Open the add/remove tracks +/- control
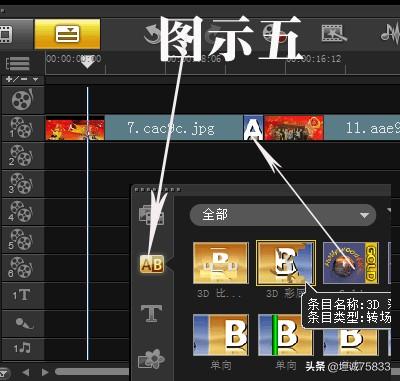The image size is (400, 381). click(x=22, y=80)
